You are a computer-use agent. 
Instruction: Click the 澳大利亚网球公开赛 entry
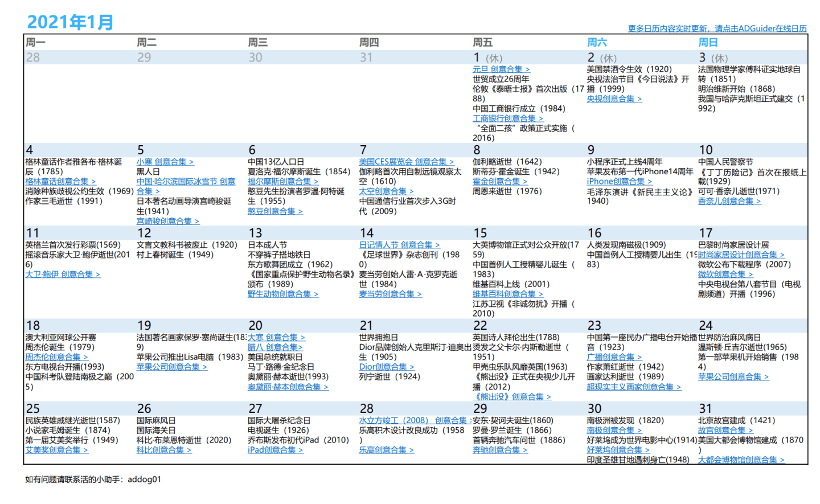tap(60, 338)
